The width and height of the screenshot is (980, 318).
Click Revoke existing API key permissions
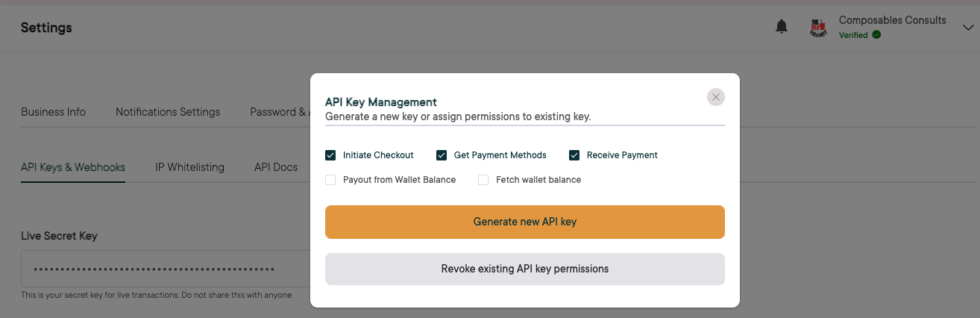click(524, 269)
